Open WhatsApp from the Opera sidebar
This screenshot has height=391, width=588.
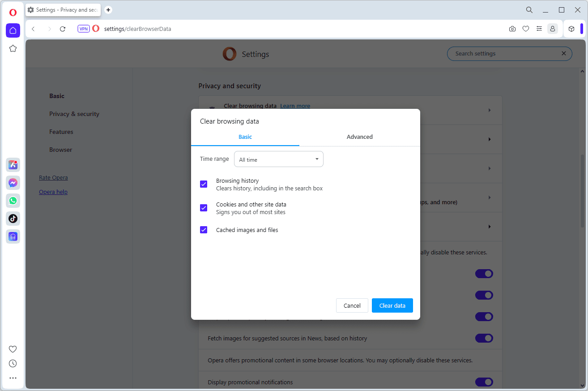[x=13, y=201]
